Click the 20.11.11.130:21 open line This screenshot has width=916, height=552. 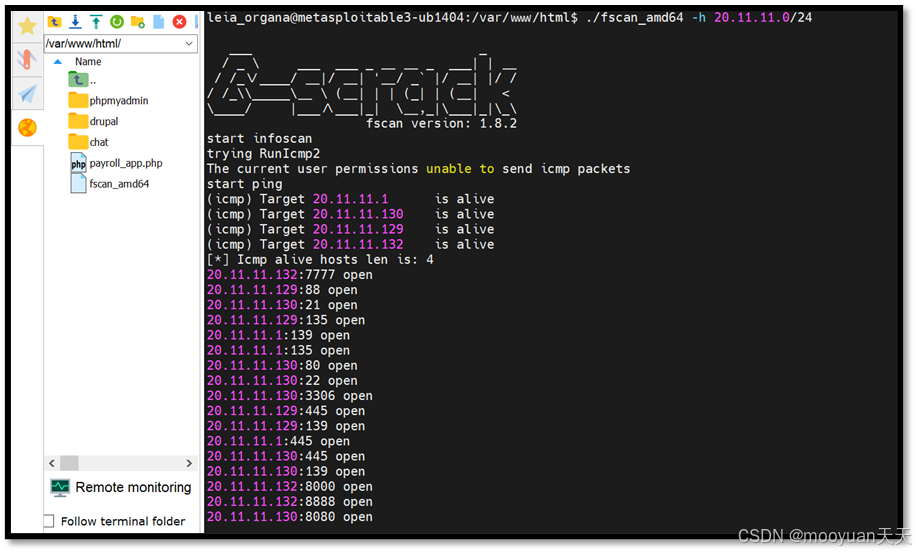[282, 305]
